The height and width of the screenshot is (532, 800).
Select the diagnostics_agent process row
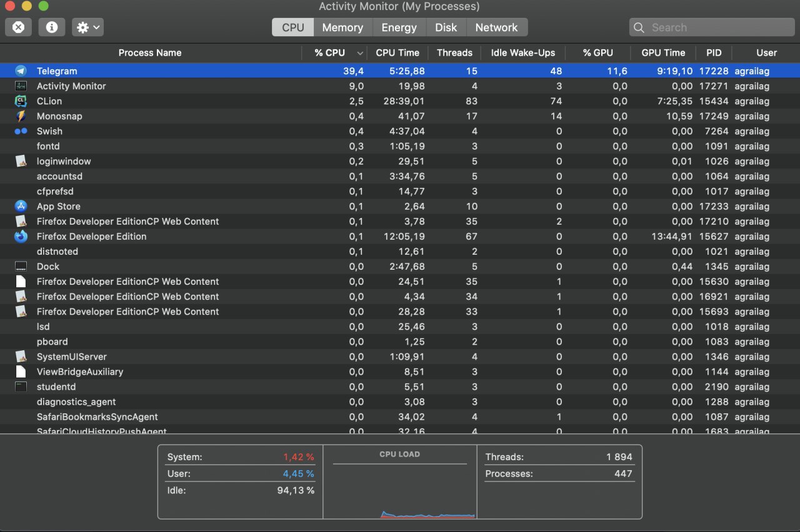pyautogui.click(x=400, y=401)
